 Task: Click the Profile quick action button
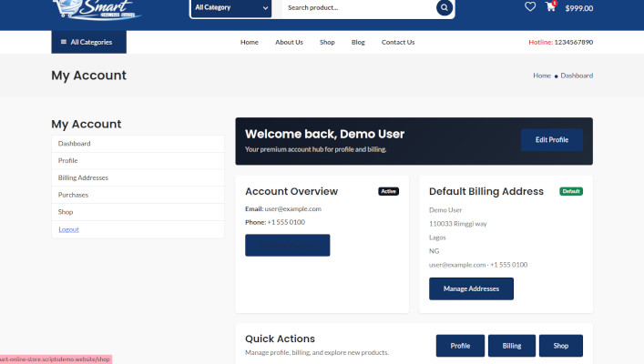point(460,346)
